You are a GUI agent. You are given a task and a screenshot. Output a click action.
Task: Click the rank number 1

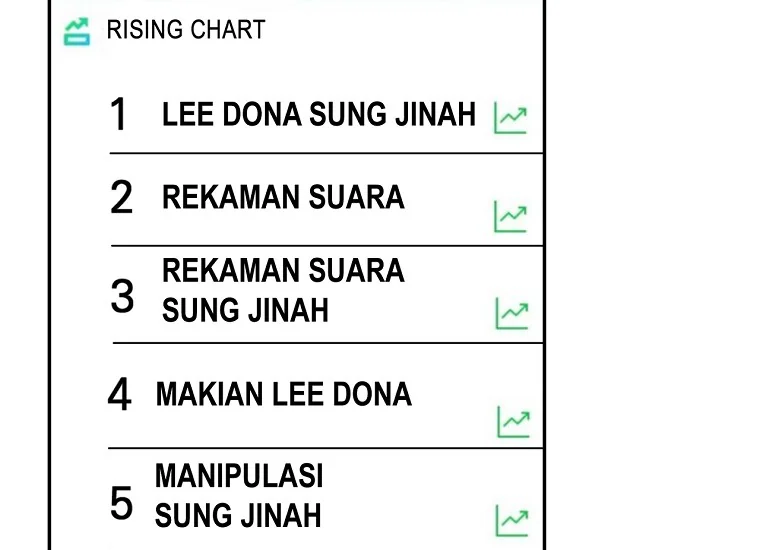click(x=119, y=116)
